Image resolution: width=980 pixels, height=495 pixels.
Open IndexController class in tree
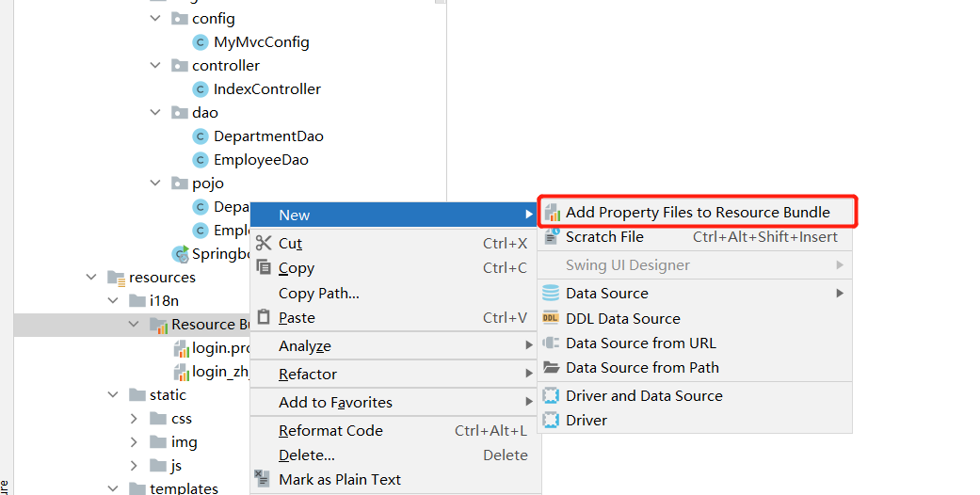pos(266,89)
